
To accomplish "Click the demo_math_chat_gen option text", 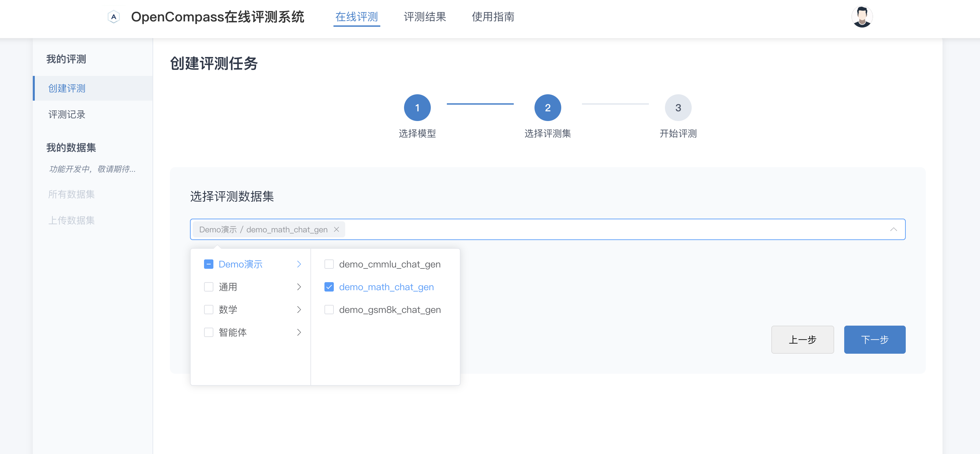I will point(386,287).
